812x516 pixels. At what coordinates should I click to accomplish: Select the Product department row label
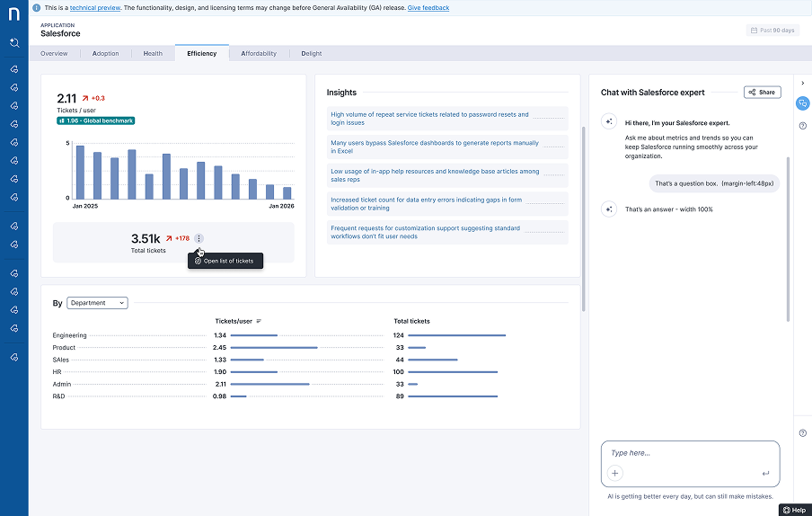64,348
